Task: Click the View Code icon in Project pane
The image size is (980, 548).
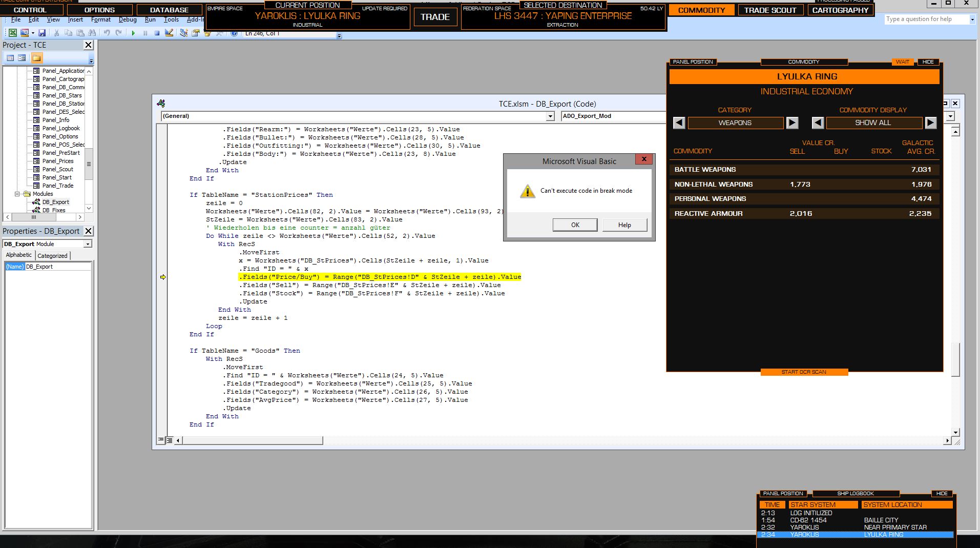Action: tap(10, 58)
